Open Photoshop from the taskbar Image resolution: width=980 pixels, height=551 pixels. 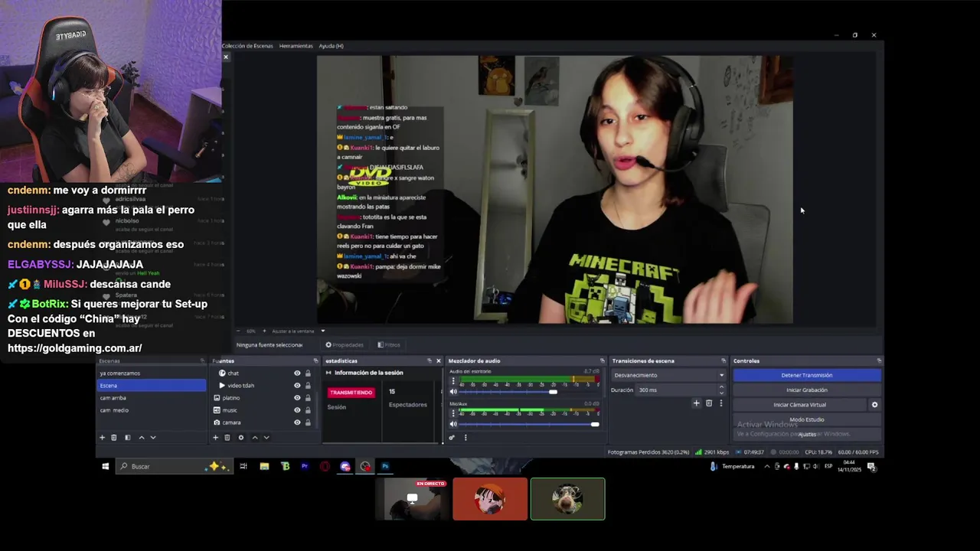click(385, 466)
